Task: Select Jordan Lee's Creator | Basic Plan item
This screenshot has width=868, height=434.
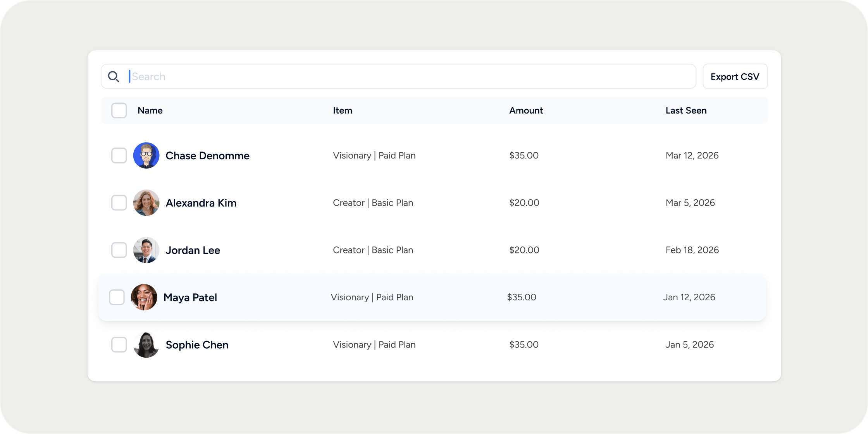Action: pos(373,250)
